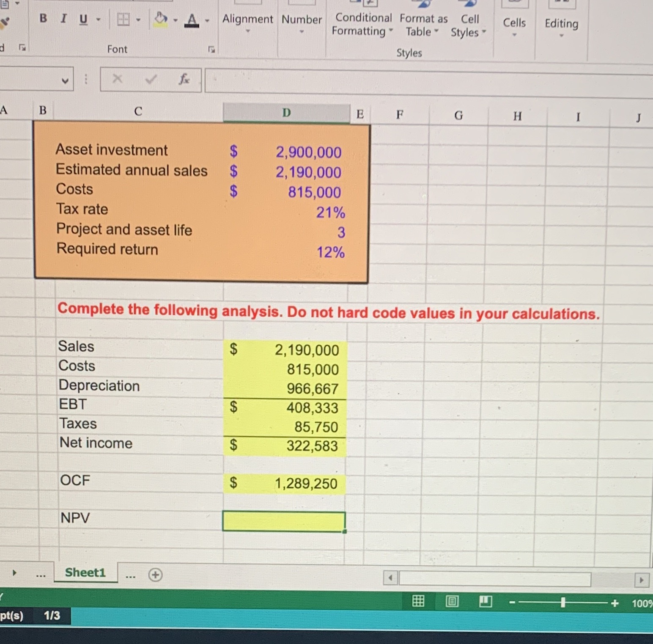Viewport: 653px width, 644px height.
Task: Zoom out with minus button
Action: point(512,603)
